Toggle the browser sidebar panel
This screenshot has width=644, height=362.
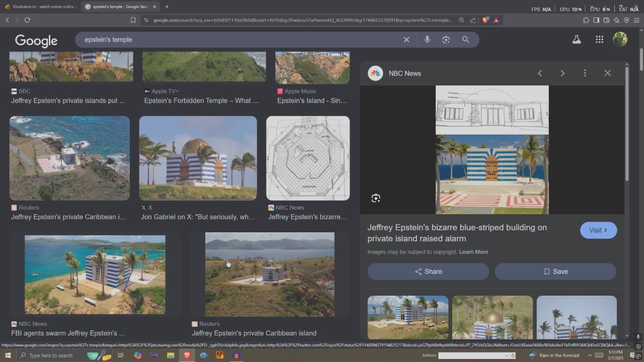click(596, 20)
